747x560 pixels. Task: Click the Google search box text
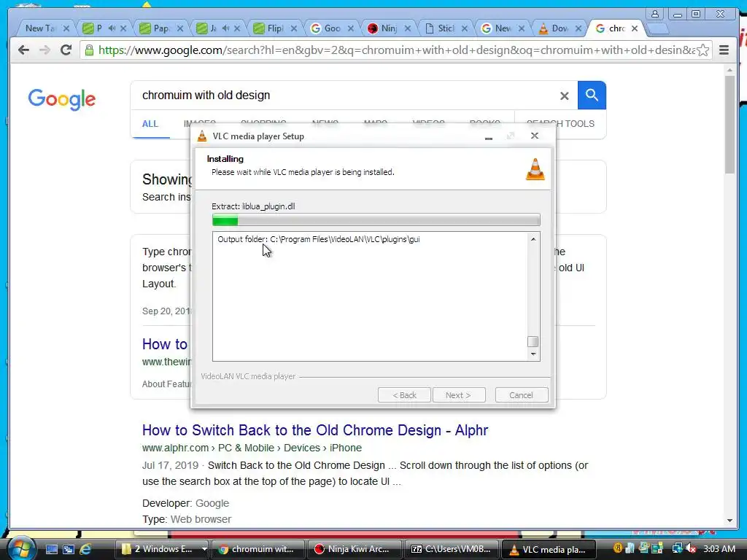[x=206, y=96]
